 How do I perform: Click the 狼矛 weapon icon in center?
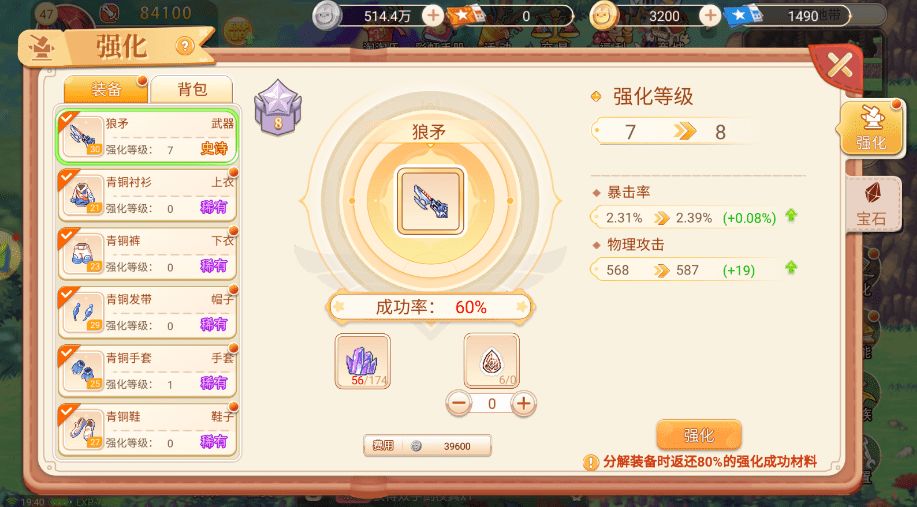430,201
